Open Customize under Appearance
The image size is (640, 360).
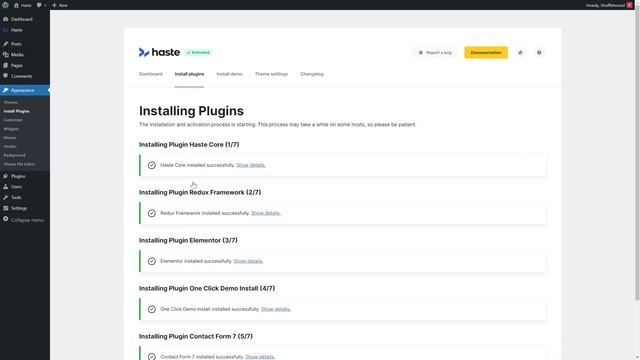pos(13,120)
